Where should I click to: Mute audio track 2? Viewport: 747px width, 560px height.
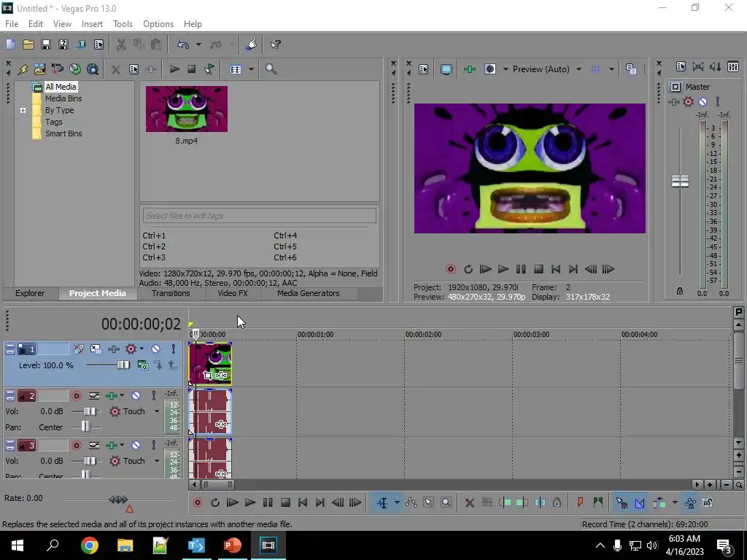(x=136, y=396)
